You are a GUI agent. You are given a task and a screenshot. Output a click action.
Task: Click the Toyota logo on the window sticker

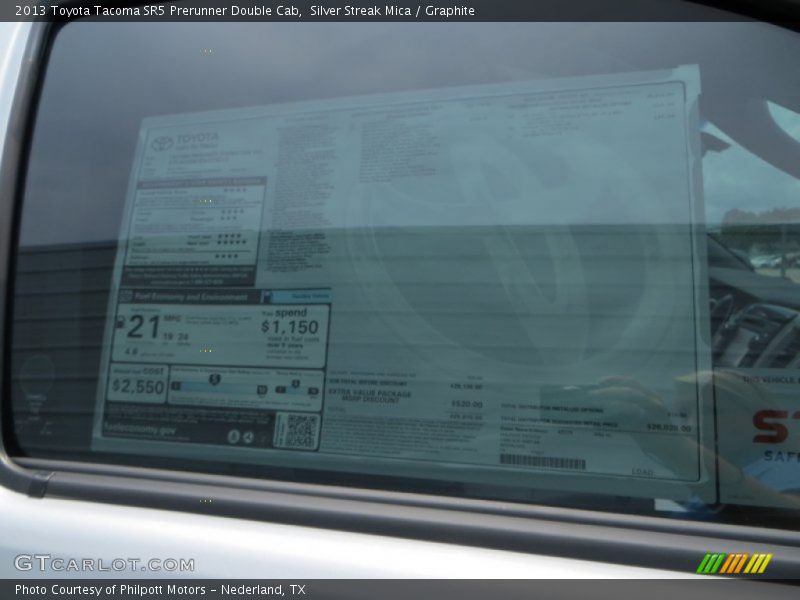163,143
